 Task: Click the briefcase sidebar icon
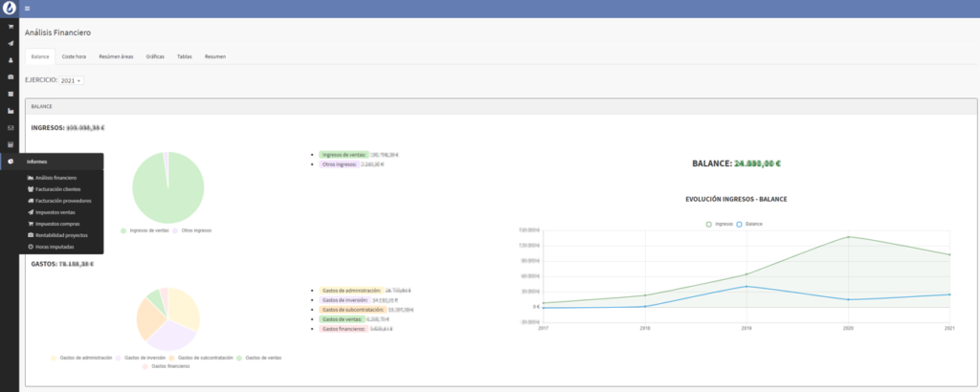click(11, 76)
